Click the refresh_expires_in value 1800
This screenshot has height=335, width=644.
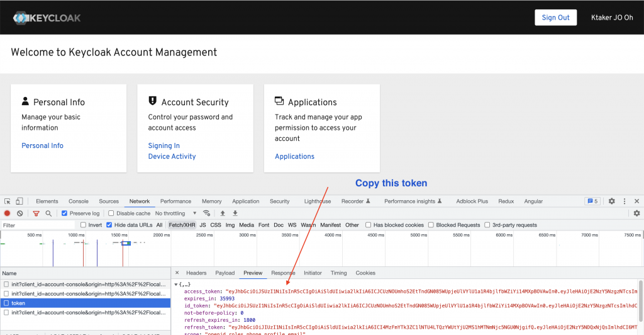click(x=249, y=321)
